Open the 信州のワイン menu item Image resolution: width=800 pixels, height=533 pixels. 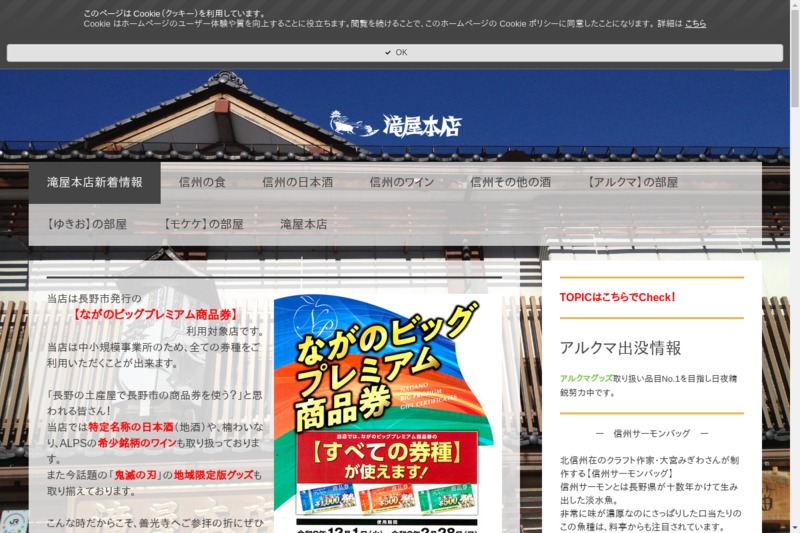pyautogui.click(x=402, y=183)
